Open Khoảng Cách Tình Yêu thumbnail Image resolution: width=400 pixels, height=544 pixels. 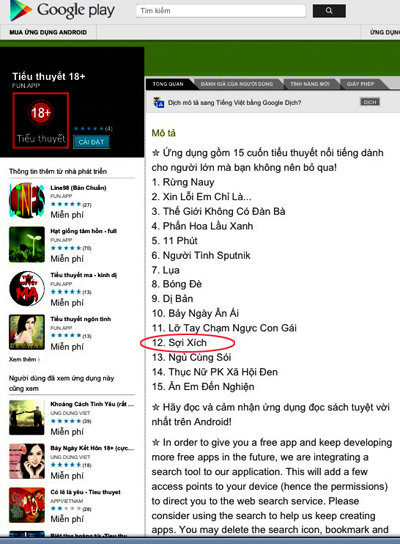pyautogui.click(x=27, y=417)
